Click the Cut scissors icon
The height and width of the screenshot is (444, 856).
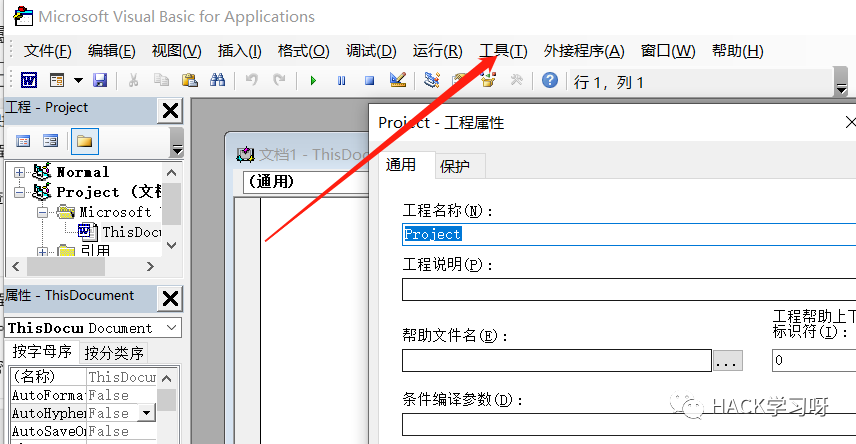133,80
